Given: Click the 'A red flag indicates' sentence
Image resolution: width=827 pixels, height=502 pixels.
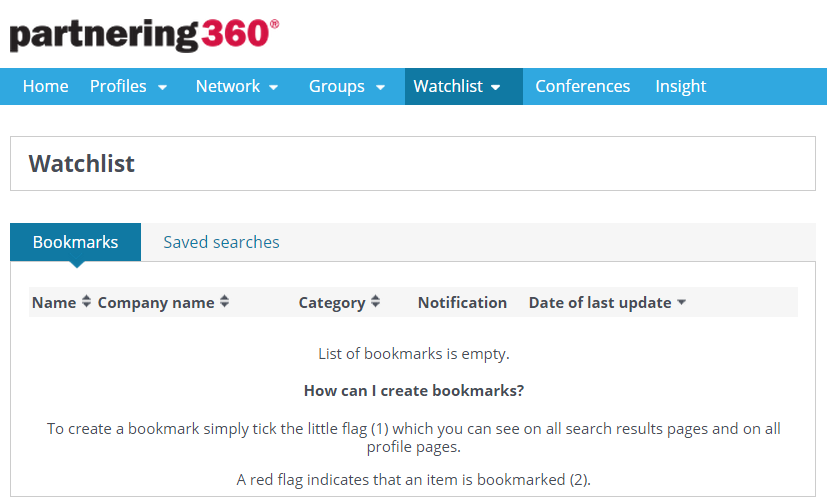Looking at the screenshot, I should 414,480.
